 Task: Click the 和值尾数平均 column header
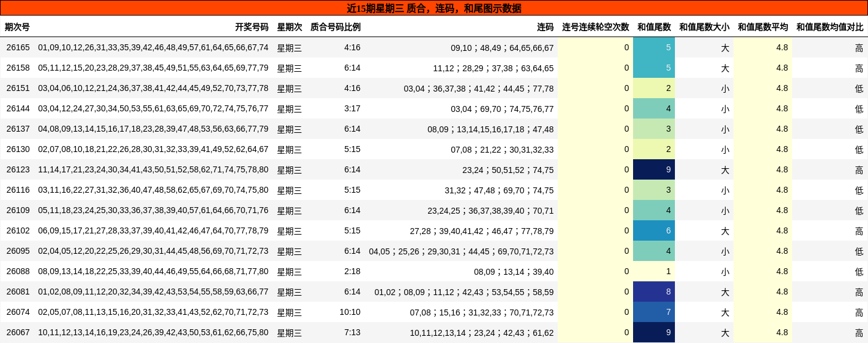tap(763, 27)
